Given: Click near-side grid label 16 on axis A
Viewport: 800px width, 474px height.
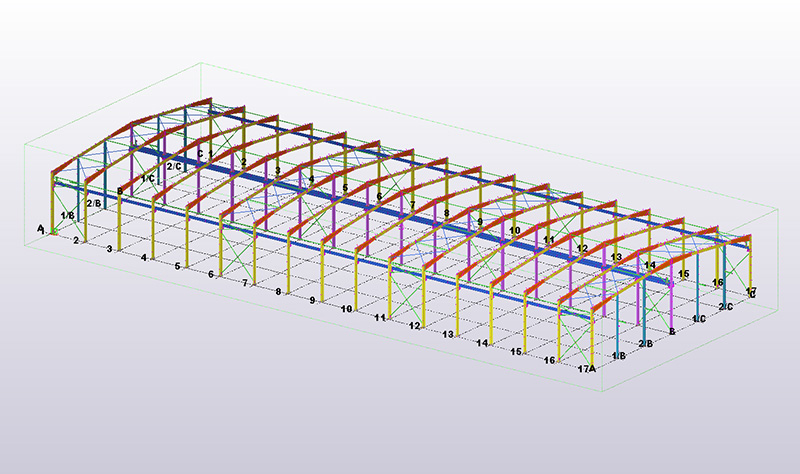Looking at the screenshot, I should (549, 360).
